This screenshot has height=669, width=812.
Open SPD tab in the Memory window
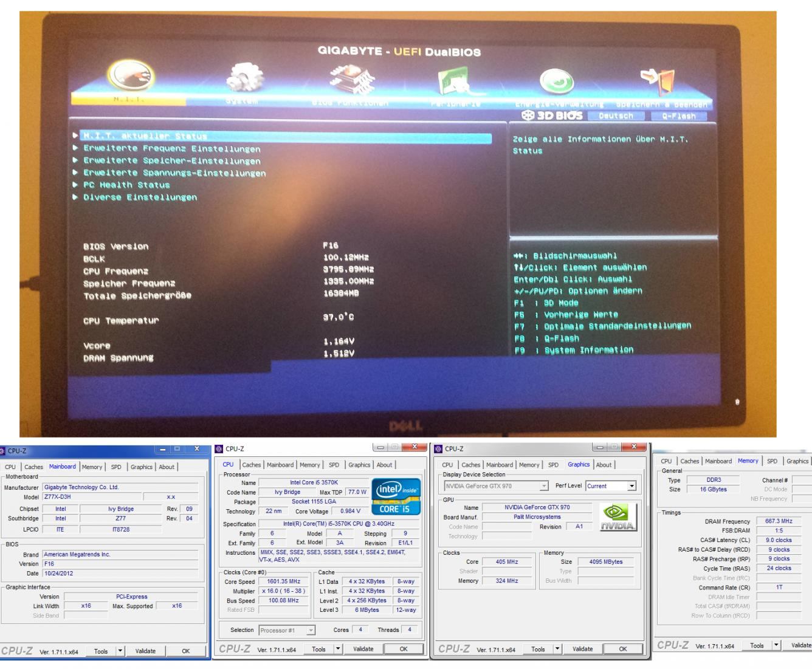pos(772,461)
